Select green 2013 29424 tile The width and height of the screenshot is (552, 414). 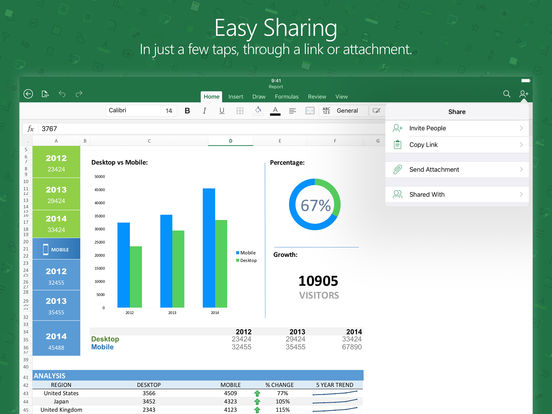tap(56, 194)
